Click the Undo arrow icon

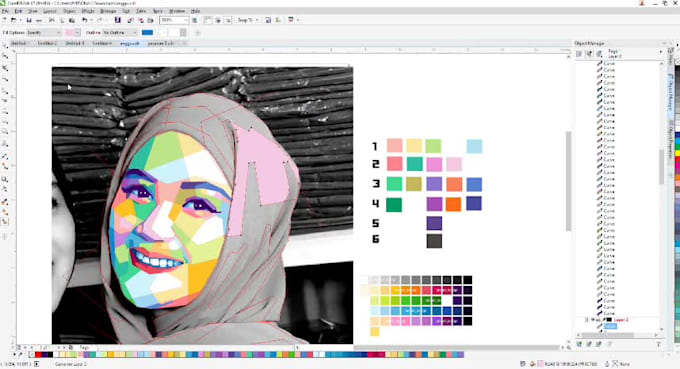[85, 20]
